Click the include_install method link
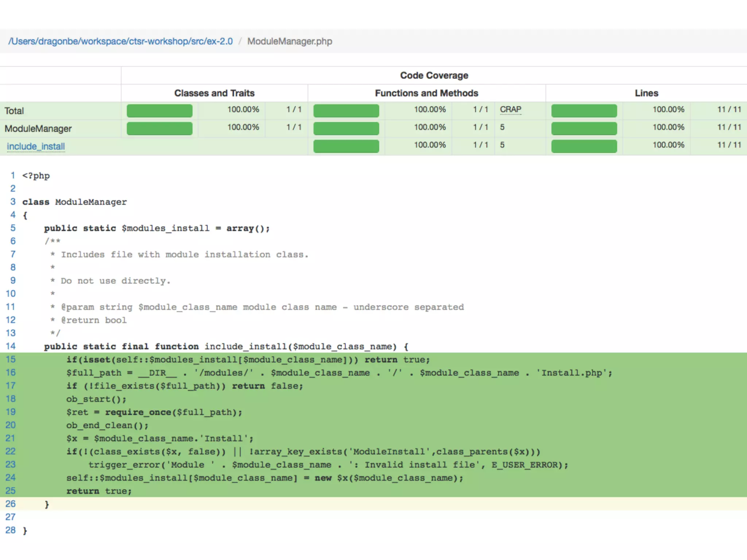747x560 pixels. [x=36, y=146]
